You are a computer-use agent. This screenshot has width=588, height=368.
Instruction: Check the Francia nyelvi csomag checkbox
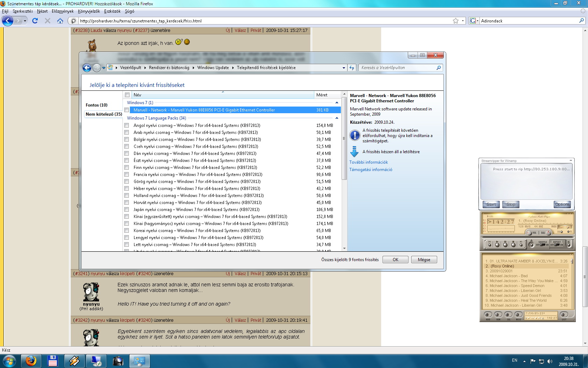(127, 175)
